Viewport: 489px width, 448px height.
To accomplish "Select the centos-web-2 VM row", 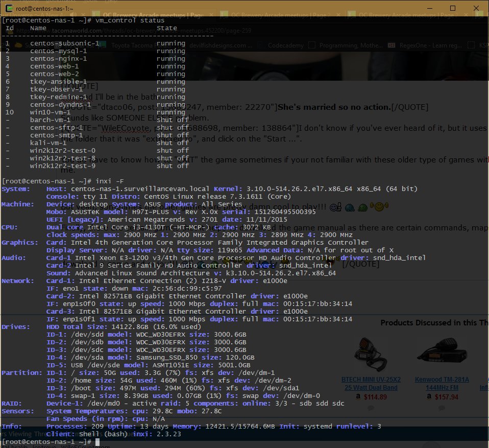I will [95, 74].
